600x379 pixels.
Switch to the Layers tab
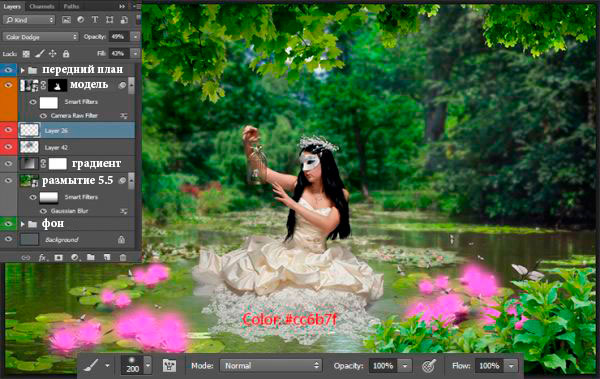12,7
